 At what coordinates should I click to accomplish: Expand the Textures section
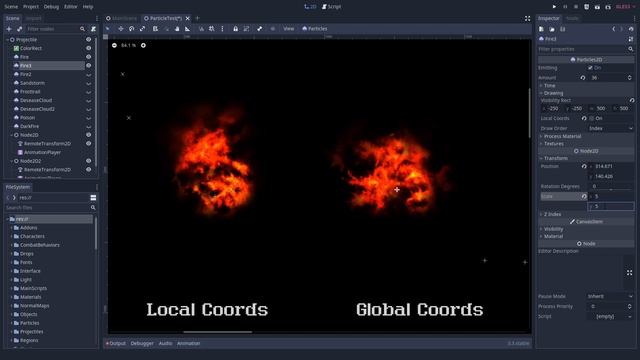click(x=586, y=144)
